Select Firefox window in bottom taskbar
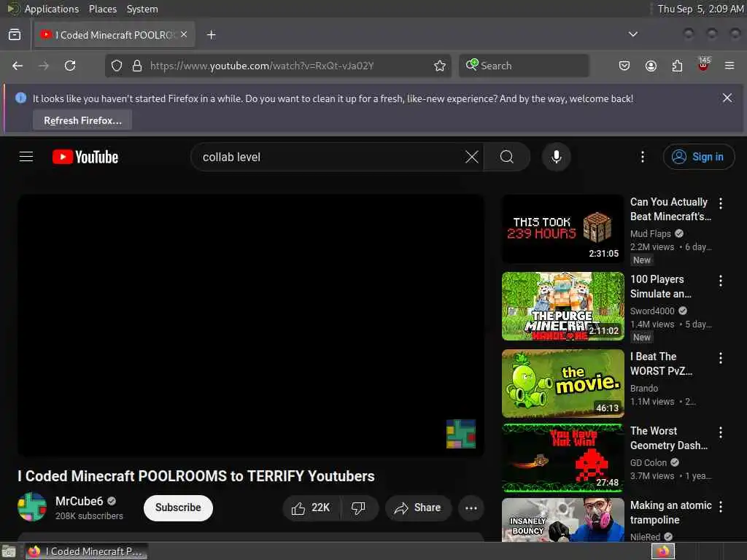The height and width of the screenshot is (560, 747). point(86,551)
